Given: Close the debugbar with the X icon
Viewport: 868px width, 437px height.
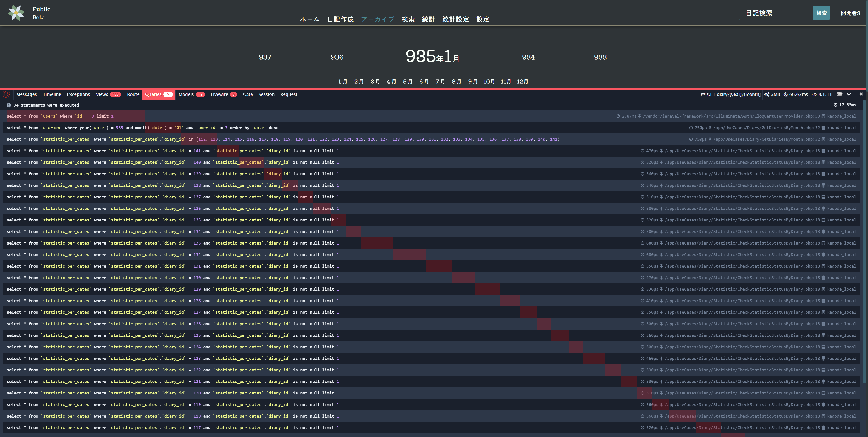Looking at the screenshot, I should [861, 94].
